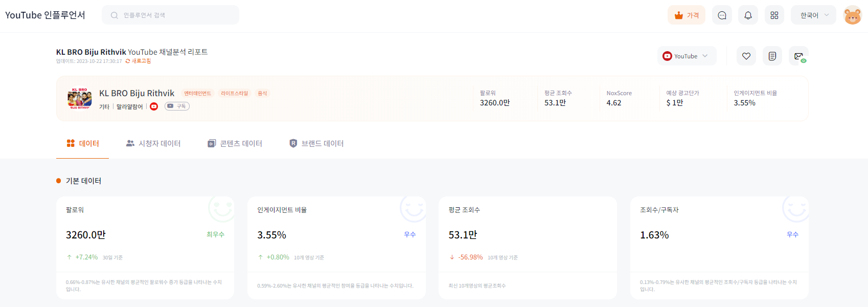The image size is (868, 307).
Task: Click the -56.98% views change figure
Action: pos(470,257)
